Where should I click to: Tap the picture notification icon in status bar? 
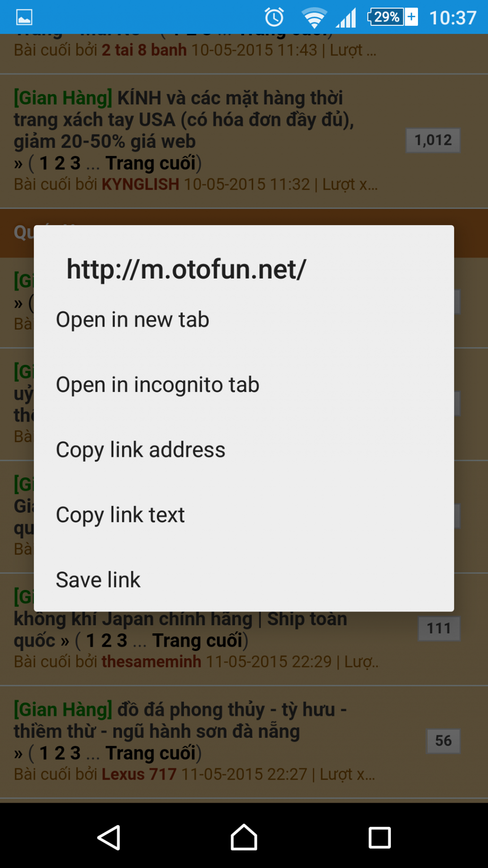(x=24, y=18)
